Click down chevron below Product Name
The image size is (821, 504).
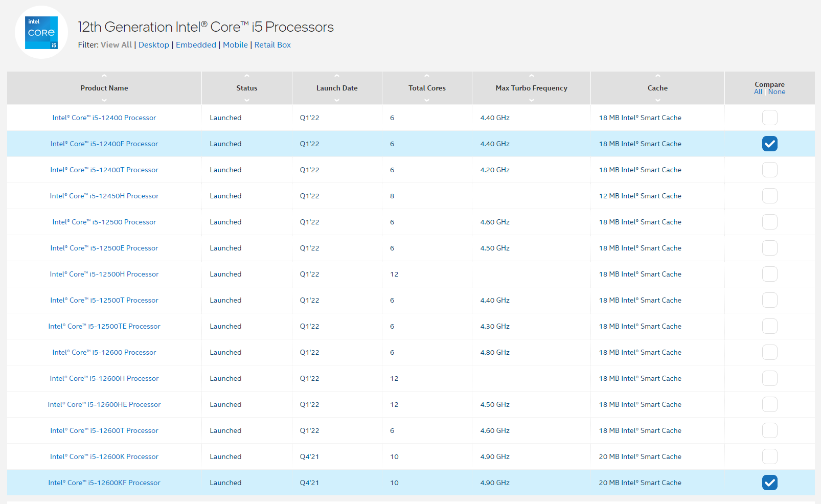tap(104, 100)
